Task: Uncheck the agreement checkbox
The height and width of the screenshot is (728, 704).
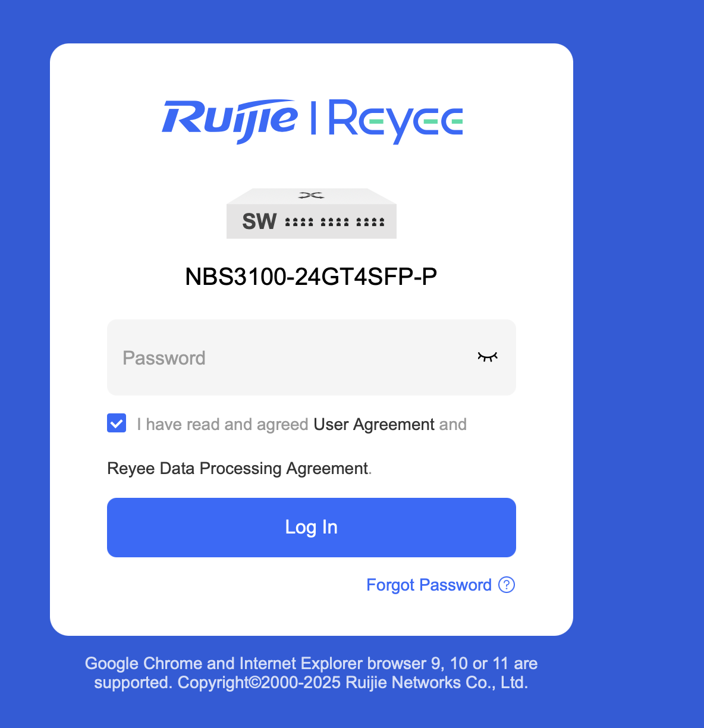Action: pyautogui.click(x=117, y=423)
